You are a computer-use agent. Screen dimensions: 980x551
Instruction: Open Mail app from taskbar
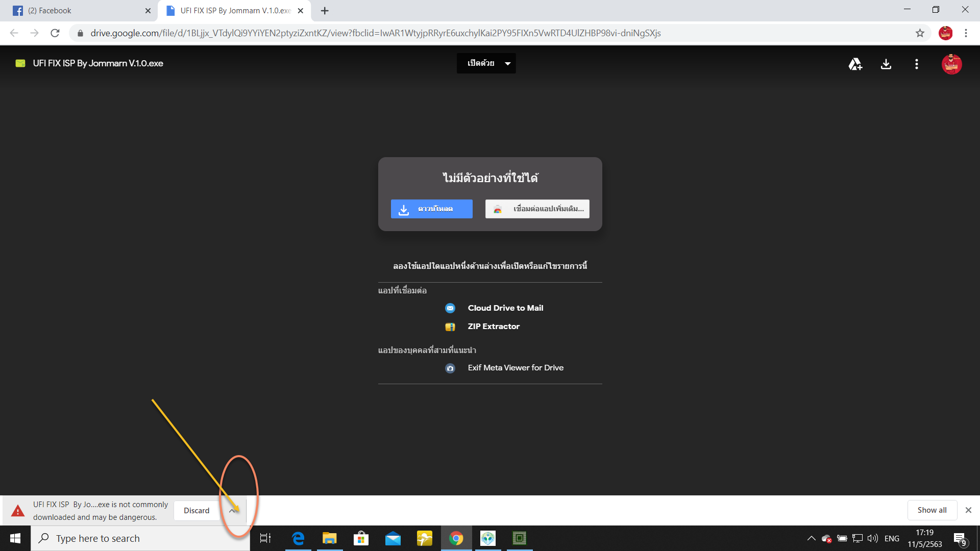pyautogui.click(x=393, y=538)
